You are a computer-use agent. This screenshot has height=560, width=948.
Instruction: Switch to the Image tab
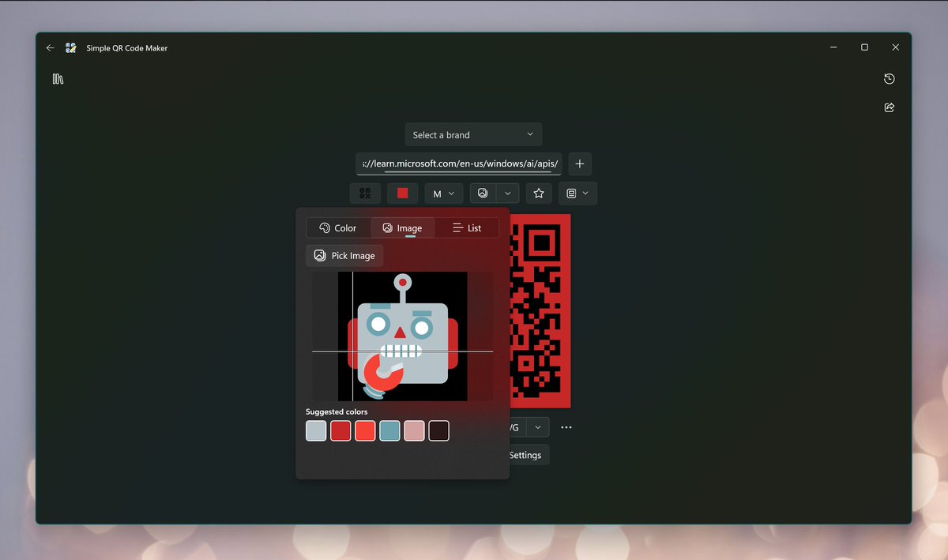click(x=402, y=228)
